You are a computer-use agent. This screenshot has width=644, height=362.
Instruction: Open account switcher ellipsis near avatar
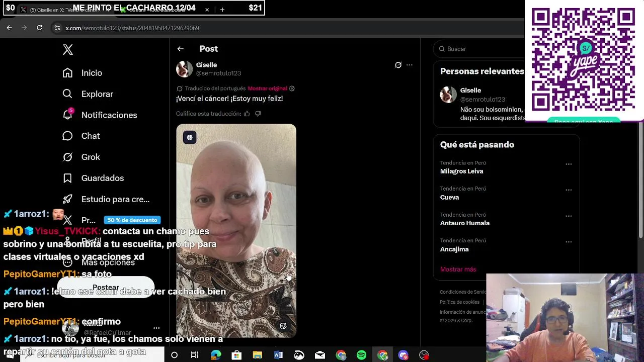click(156, 328)
